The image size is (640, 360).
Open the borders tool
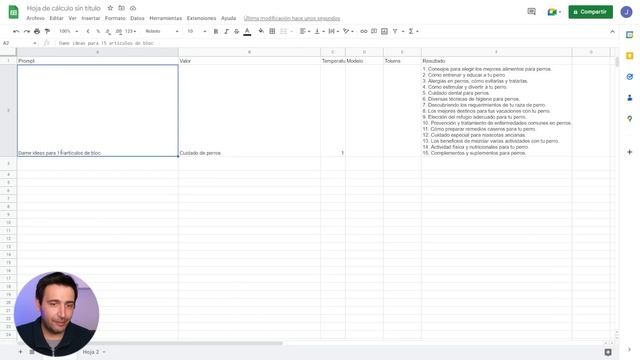click(272, 31)
